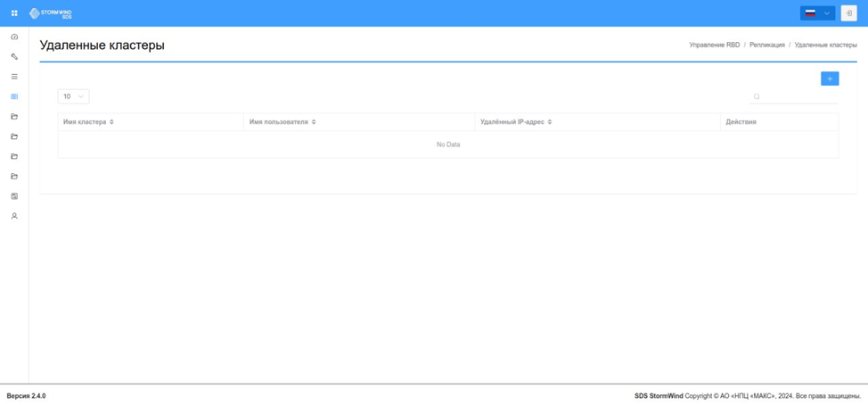The width and height of the screenshot is (868, 405).
Task: Click the save disk icon in sidebar
Action: [x=14, y=196]
